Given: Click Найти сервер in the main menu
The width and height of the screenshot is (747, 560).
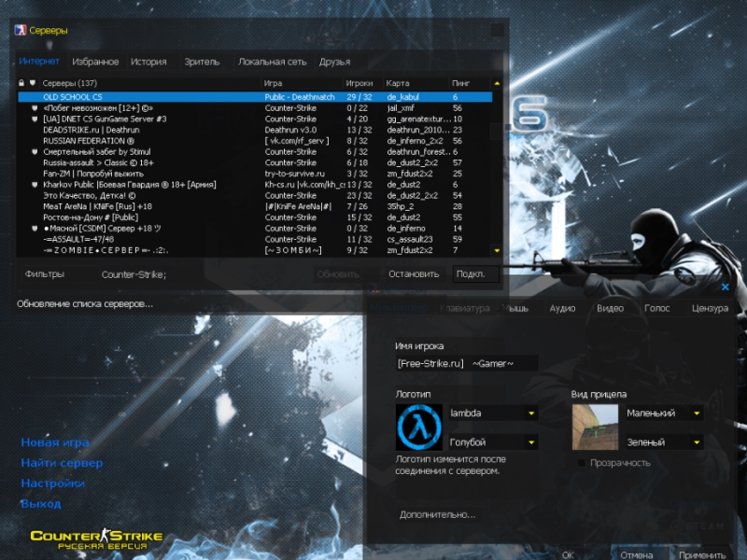Looking at the screenshot, I should pos(62,463).
